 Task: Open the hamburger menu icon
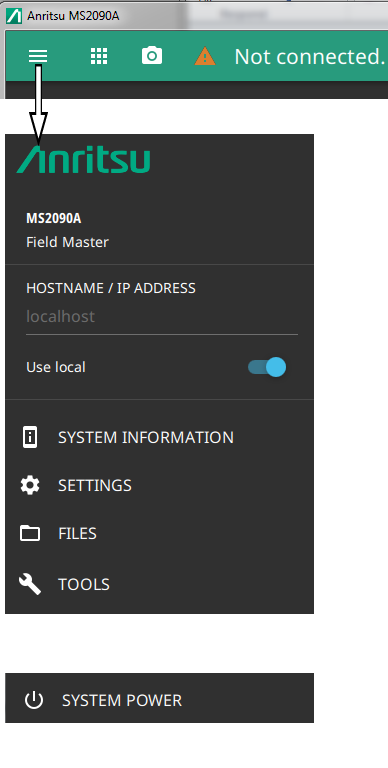pos(38,56)
